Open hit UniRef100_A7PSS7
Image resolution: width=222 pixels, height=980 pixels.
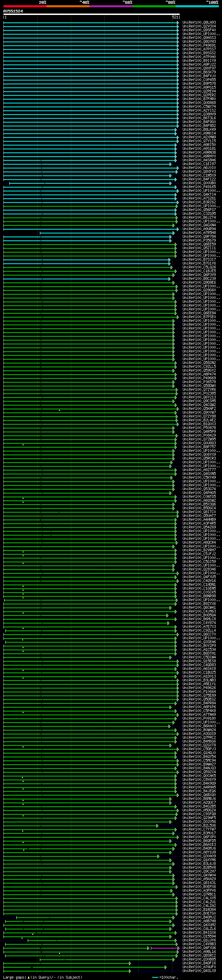[x=199, y=49]
